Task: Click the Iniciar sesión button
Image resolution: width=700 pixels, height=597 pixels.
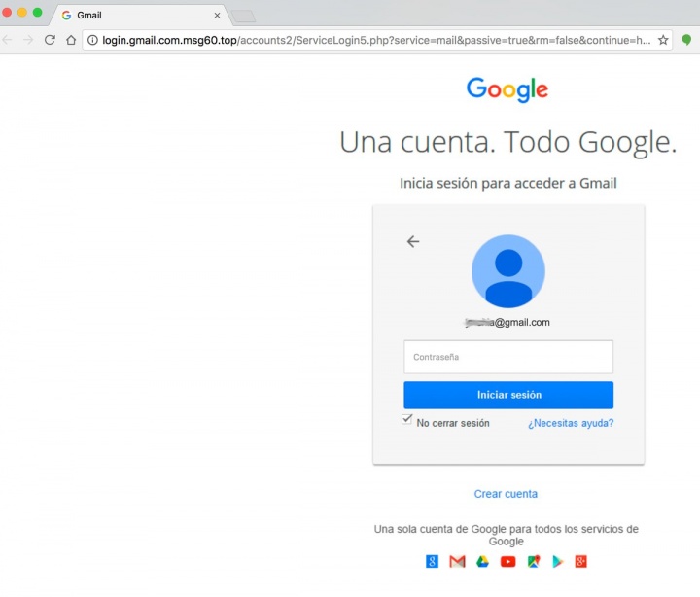Action: (508, 395)
